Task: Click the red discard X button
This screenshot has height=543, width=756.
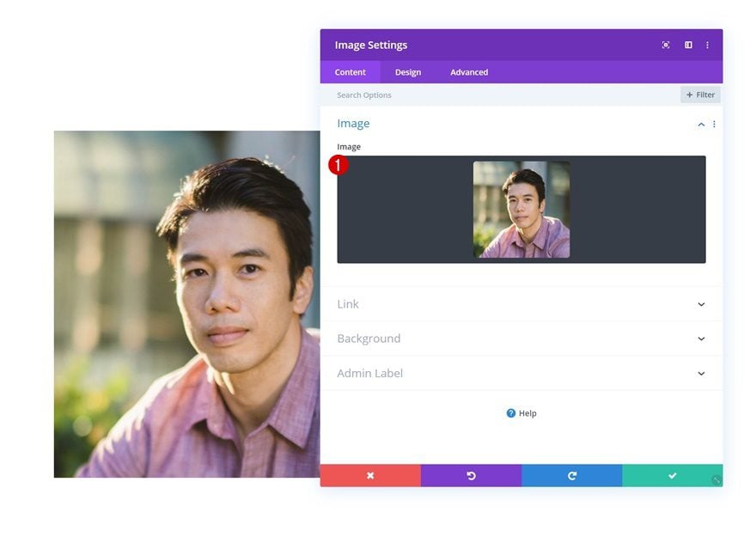Action: coord(370,475)
